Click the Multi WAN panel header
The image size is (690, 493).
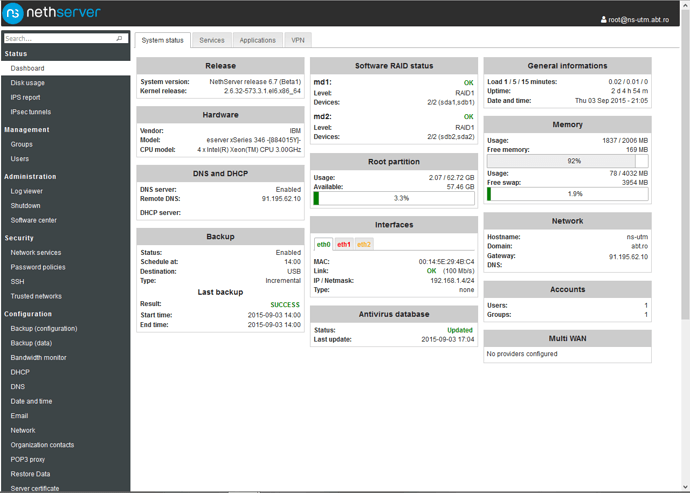tap(567, 338)
